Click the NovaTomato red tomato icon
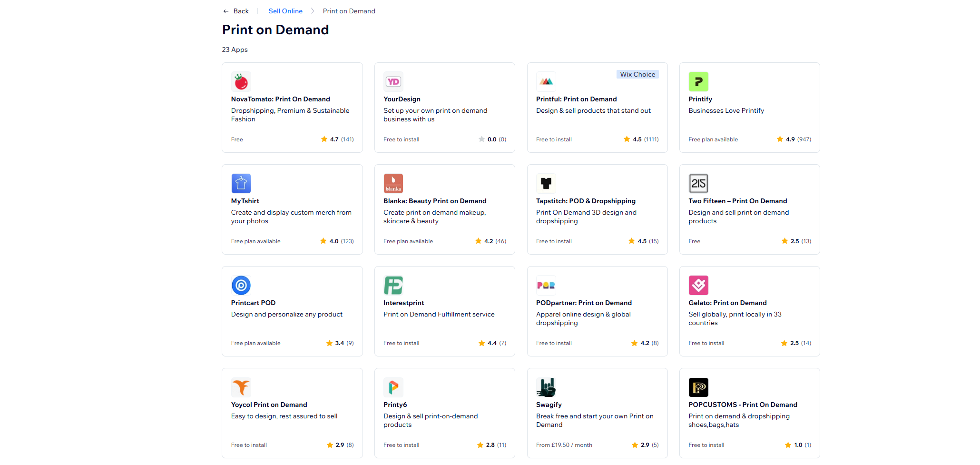This screenshot has width=980, height=465. [241, 82]
